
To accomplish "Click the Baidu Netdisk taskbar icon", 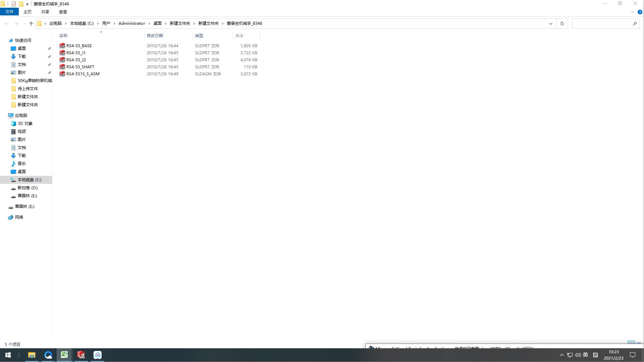I will (x=97, y=355).
